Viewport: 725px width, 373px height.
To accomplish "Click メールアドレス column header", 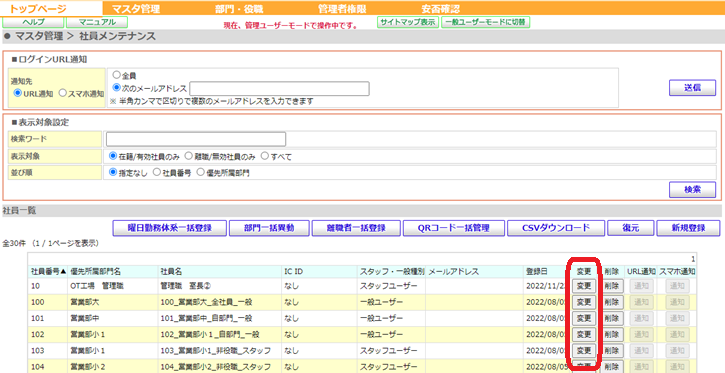I will (x=453, y=271).
